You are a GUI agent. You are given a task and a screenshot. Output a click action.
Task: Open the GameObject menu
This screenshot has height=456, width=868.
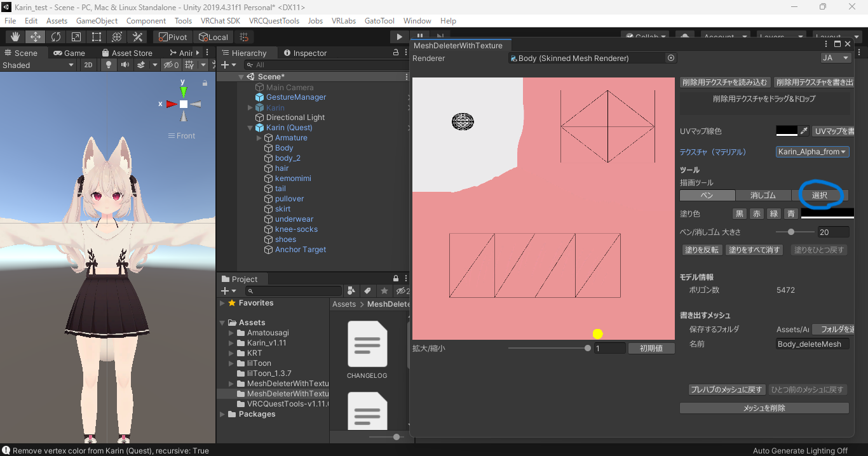[97, 21]
